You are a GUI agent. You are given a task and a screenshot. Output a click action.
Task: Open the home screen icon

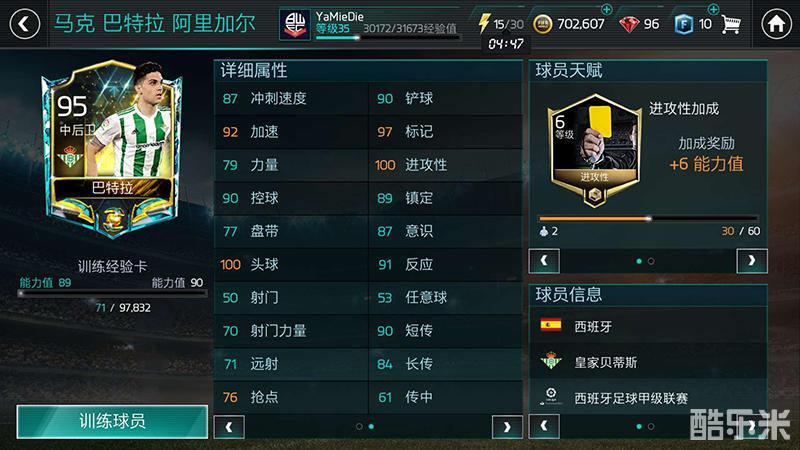pos(776,23)
